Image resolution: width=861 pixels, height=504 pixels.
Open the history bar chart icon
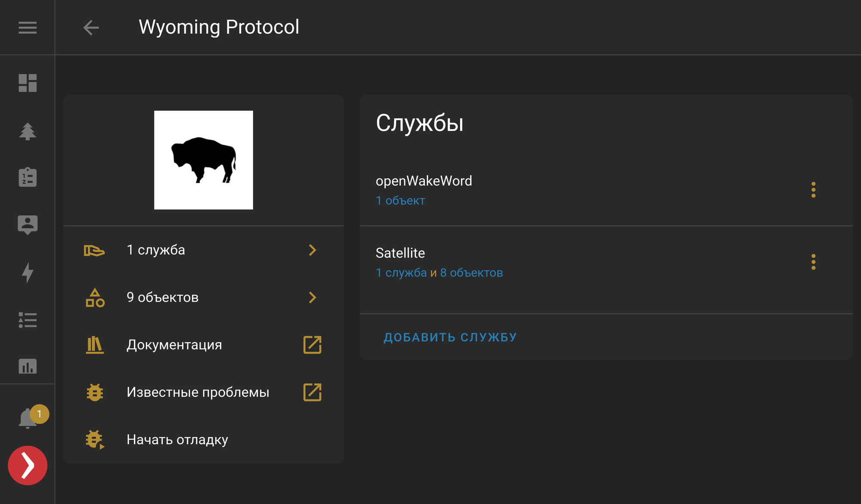click(28, 366)
